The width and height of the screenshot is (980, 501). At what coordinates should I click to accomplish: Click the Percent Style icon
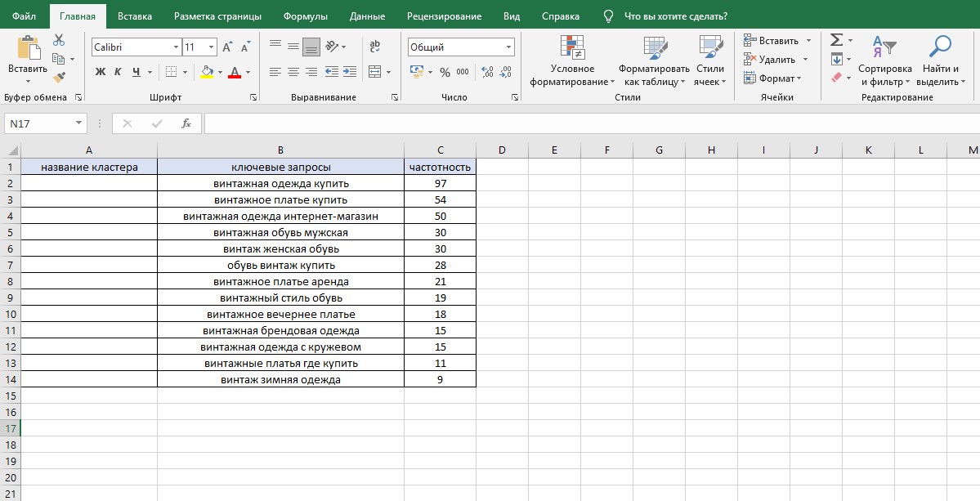tap(445, 73)
